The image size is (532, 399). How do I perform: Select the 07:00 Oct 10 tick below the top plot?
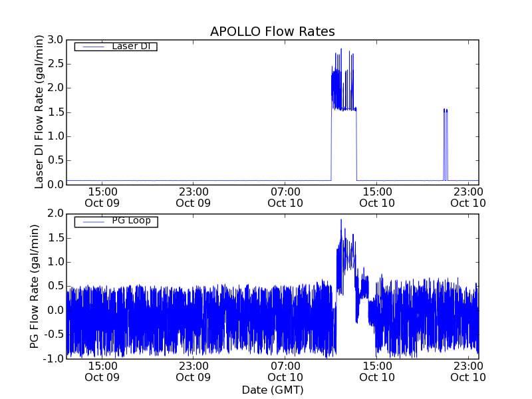pos(285,198)
